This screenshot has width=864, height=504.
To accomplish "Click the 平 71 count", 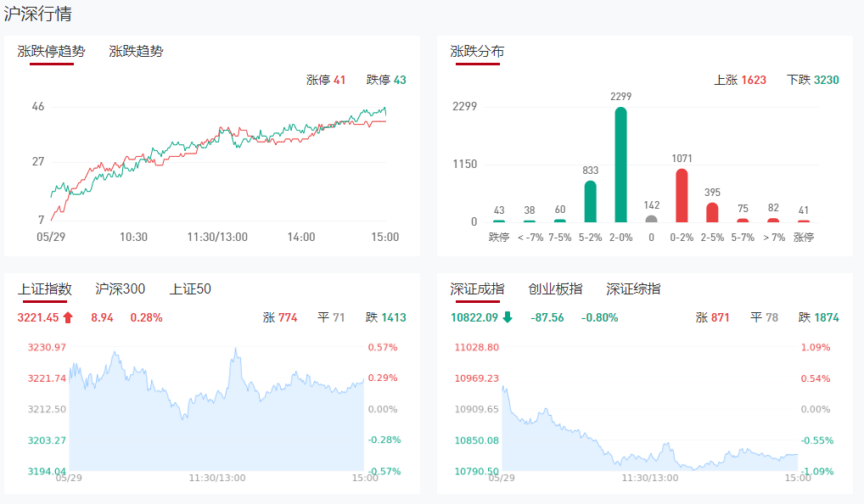I will (331, 317).
